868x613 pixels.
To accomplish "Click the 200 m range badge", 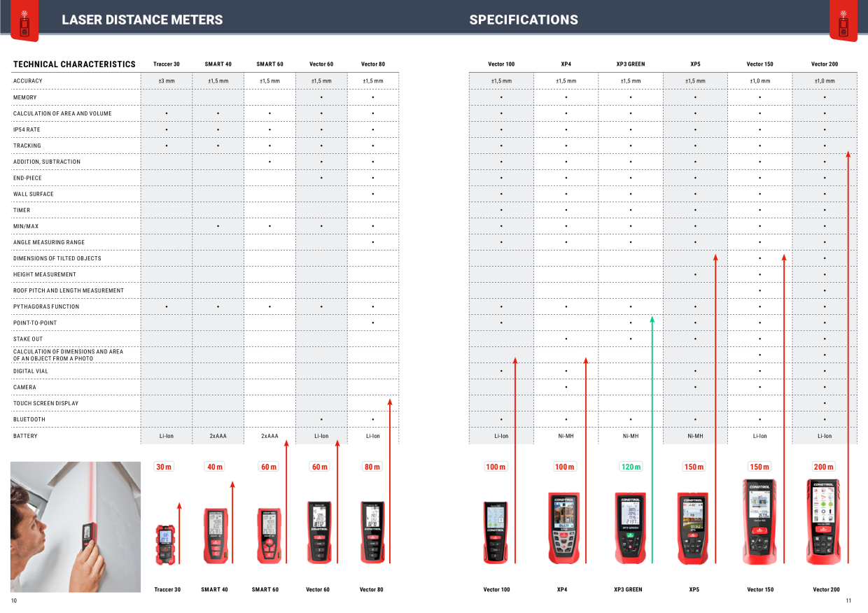I will click(x=825, y=467).
